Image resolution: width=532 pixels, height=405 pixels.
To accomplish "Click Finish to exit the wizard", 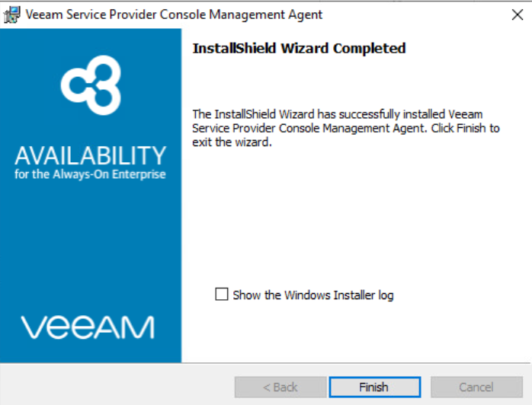I will point(374,387).
